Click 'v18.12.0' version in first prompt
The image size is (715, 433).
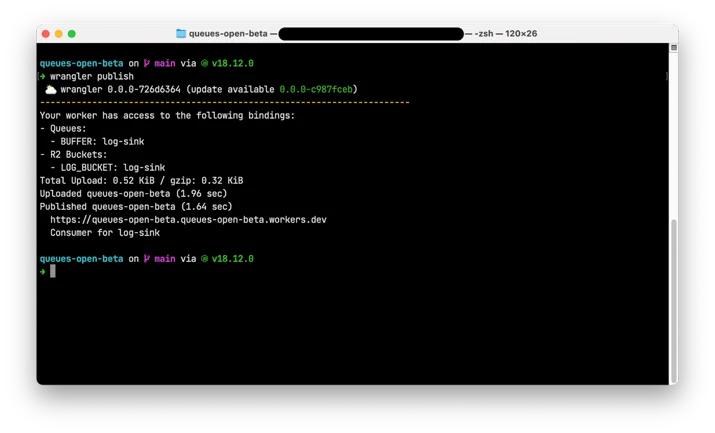point(233,63)
